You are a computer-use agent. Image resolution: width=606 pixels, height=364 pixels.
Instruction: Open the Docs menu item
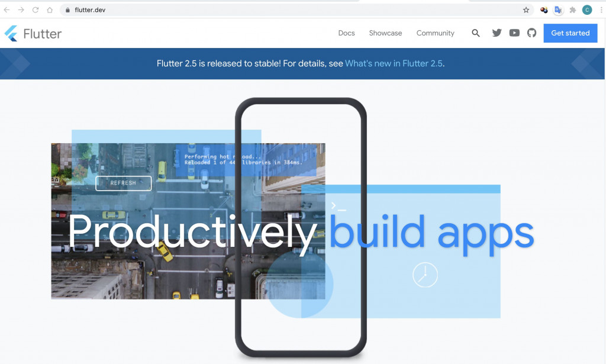pyautogui.click(x=346, y=33)
